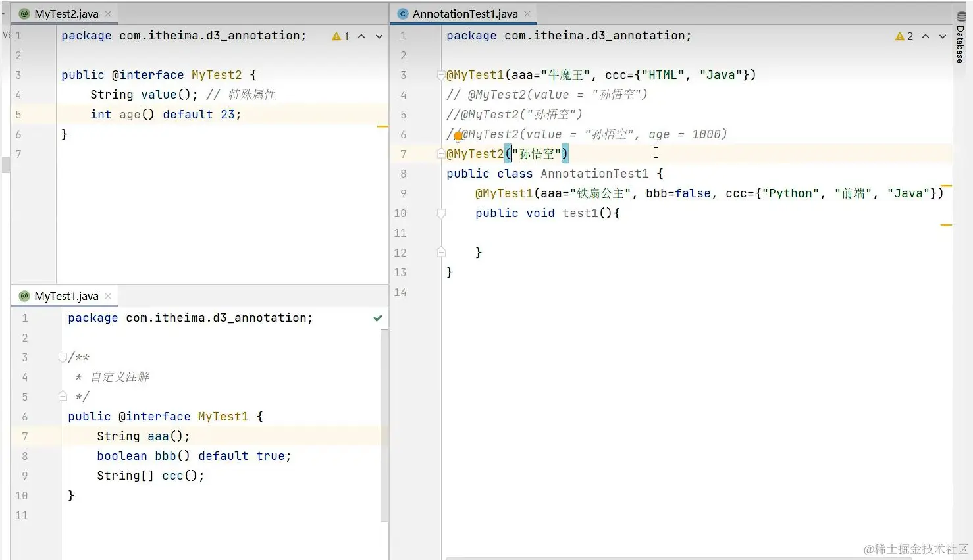The height and width of the screenshot is (560, 973).
Task: Collapse the test1 method fold at line 10
Action: (x=441, y=213)
